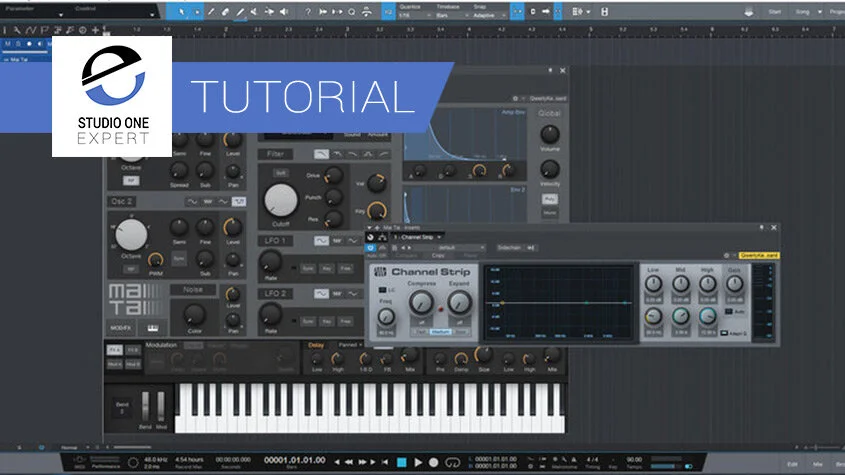Viewport: 845px width, 475px height.
Task: Toggle the Loop button in transport
Action: (453, 463)
